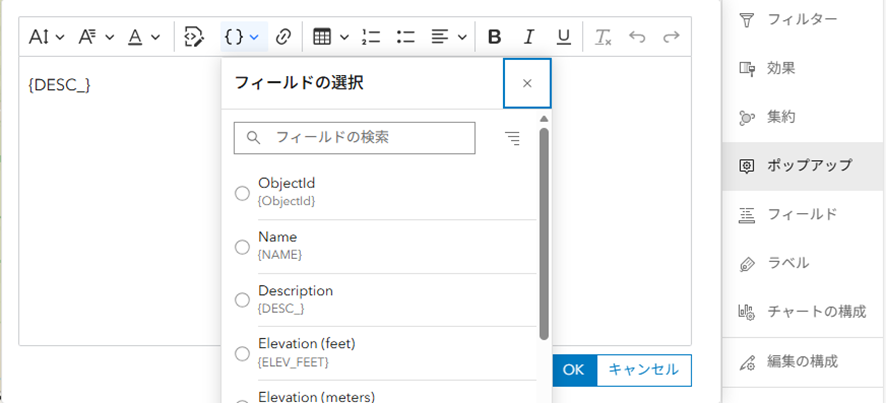This screenshot has width=886, height=403.
Task: Toggle underline formatting
Action: pyautogui.click(x=563, y=37)
